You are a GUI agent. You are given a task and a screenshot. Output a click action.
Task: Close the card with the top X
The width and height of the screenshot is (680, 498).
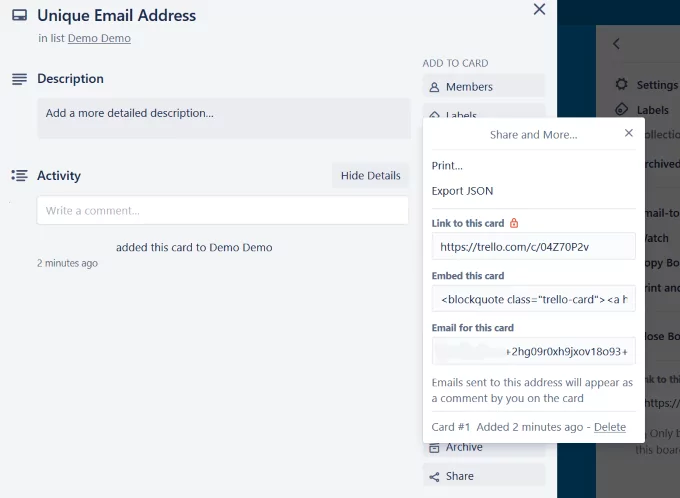(539, 10)
